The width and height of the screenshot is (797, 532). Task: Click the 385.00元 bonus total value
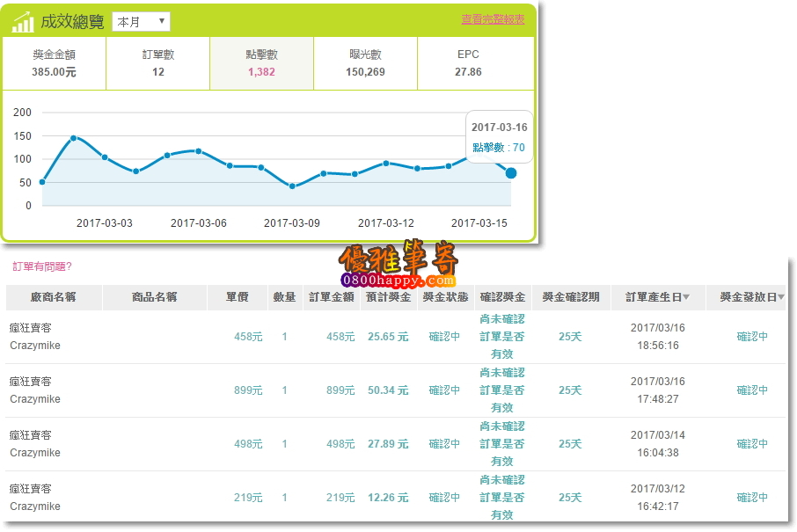pos(54,72)
